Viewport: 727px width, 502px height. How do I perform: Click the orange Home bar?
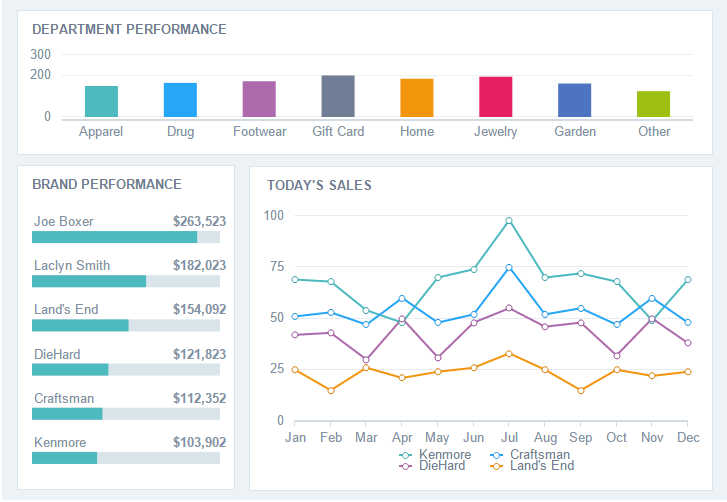416,98
